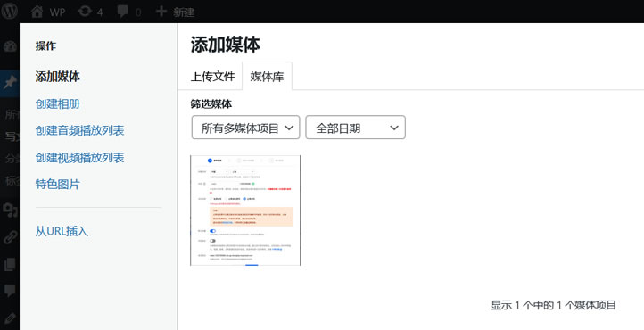Open the dashboard gauge icon in sidebar
Screen dimensions: 644x330
[x=10, y=46]
